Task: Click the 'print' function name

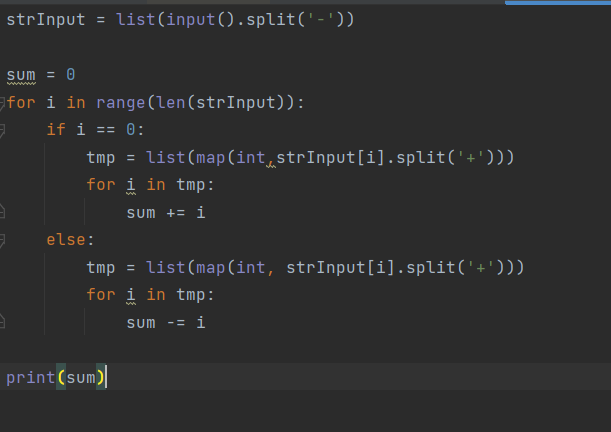Action: pyautogui.click(x=31, y=377)
